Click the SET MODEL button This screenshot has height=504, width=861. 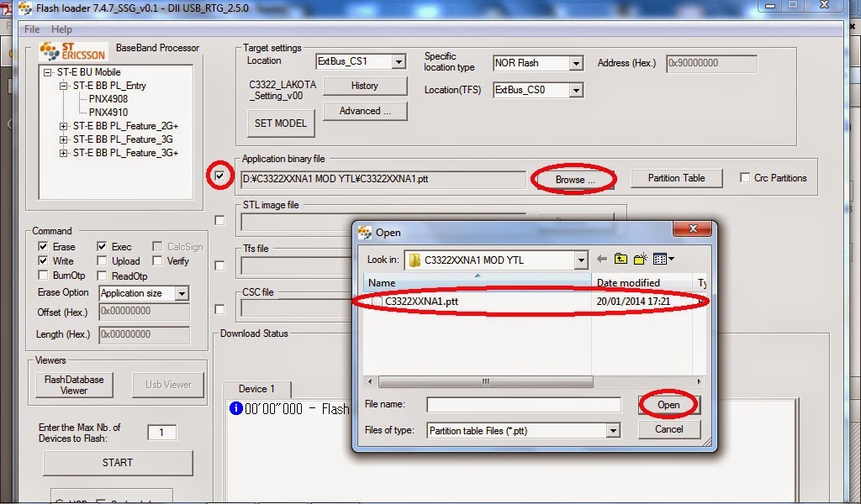(281, 123)
